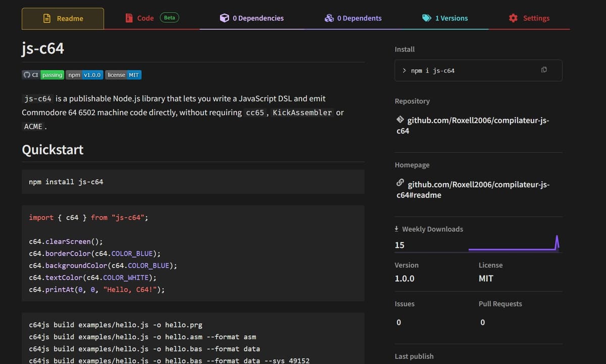Click the import c64 code line
This screenshot has height=364, width=606.
(88, 218)
